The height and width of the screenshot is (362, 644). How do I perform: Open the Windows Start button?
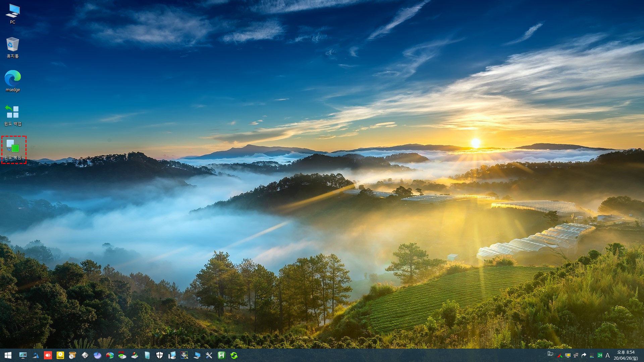click(8, 355)
